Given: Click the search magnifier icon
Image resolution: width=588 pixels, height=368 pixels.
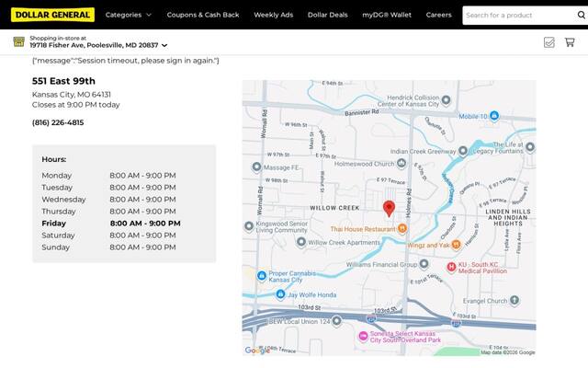Looking at the screenshot, I should [x=581, y=15].
